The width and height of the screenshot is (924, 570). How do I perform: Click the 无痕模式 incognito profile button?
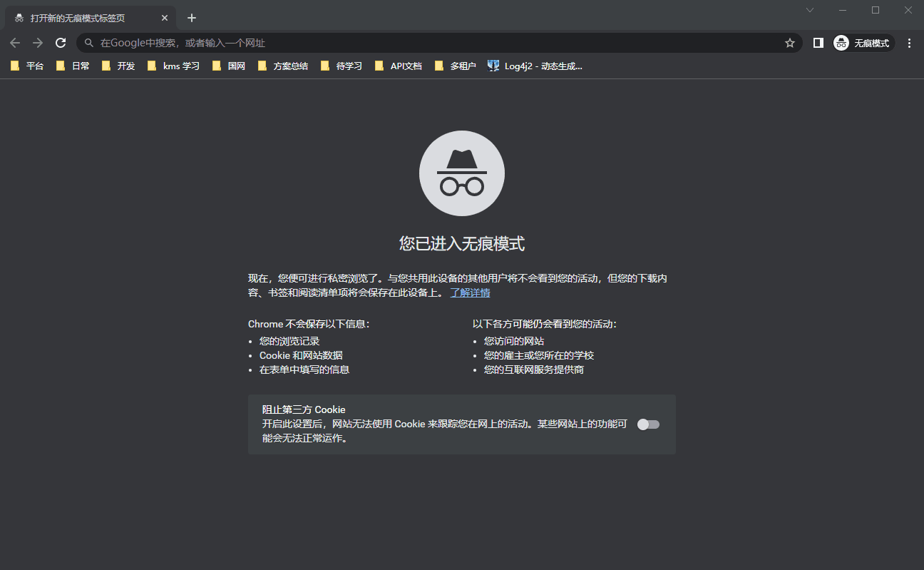tap(863, 43)
